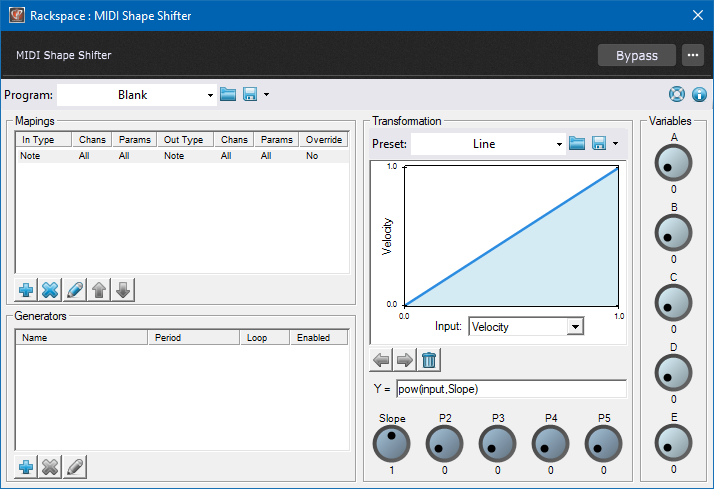Adjust Variable B knob

click(x=673, y=233)
